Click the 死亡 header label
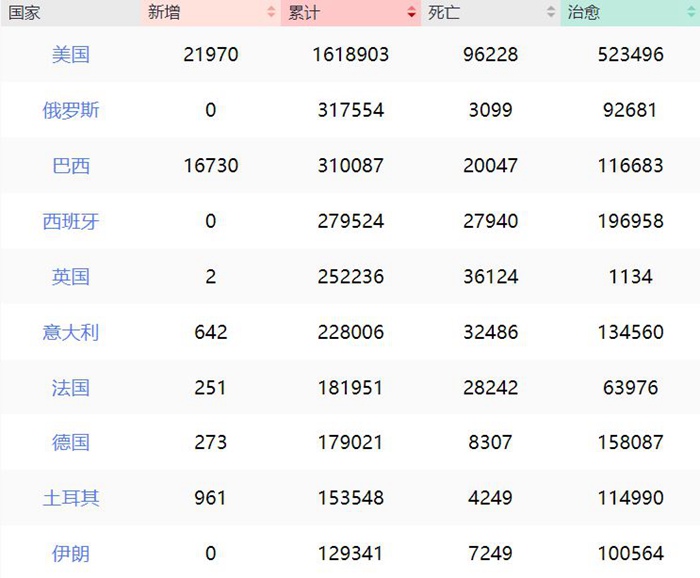This screenshot has height=578, width=700. pyautogui.click(x=444, y=13)
